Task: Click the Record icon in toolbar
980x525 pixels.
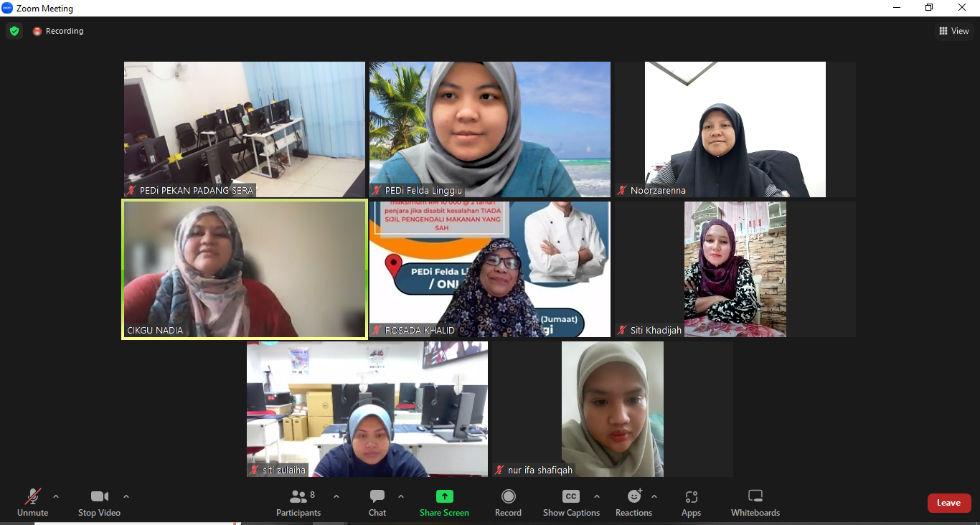Action: [x=508, y=497]
